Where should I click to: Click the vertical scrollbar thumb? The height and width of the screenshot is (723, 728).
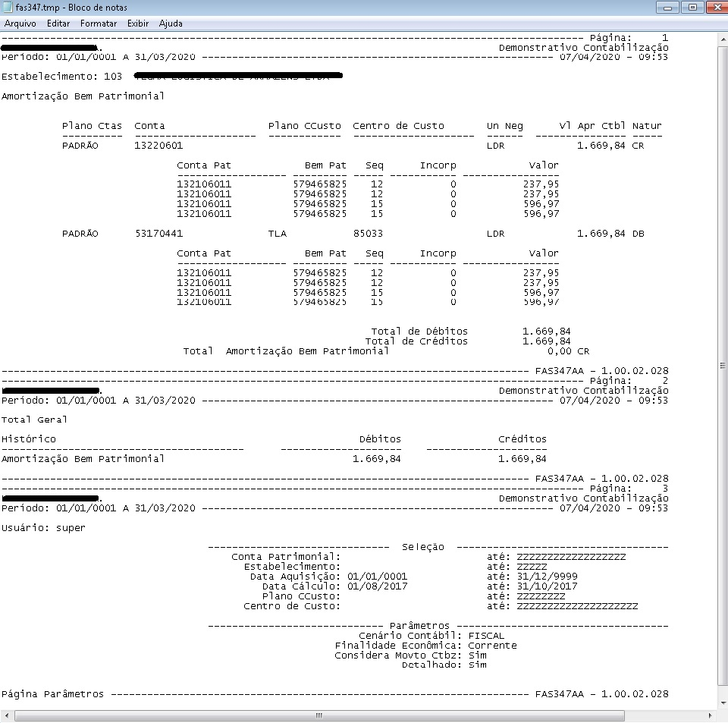click(723, 366)
